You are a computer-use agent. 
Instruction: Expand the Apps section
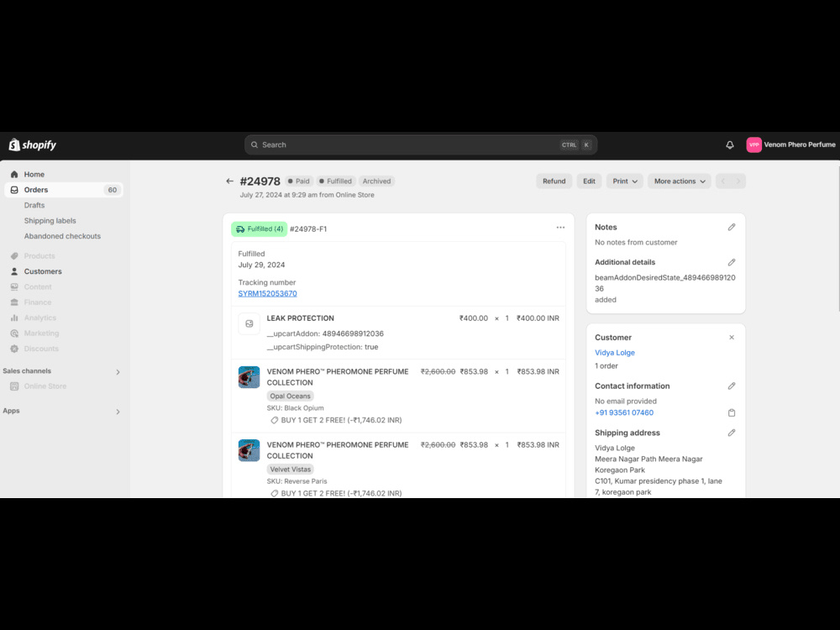tap(118, 412)
